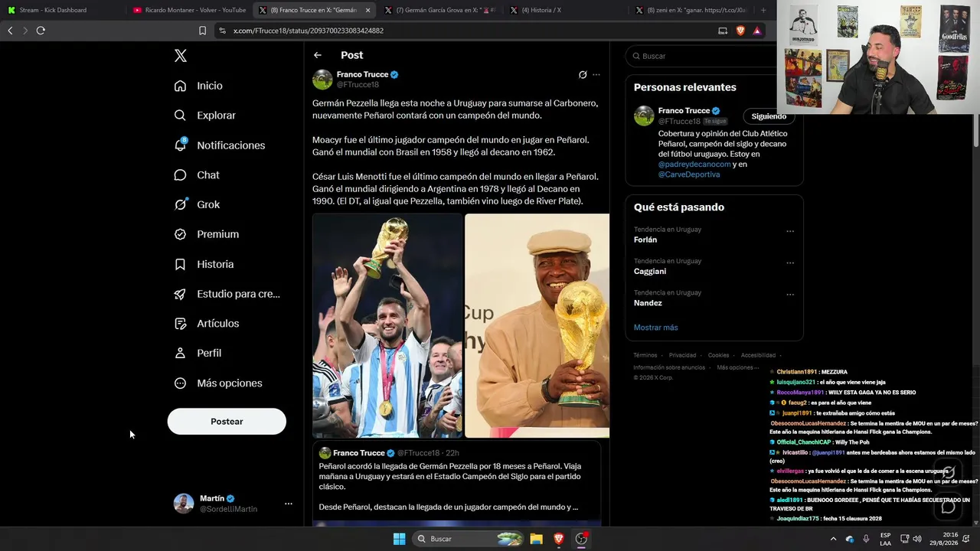The height and width of the screenshot is (551, 980).
Task: Click the back arrow beside Post
Action: click(x=318, y=55)
